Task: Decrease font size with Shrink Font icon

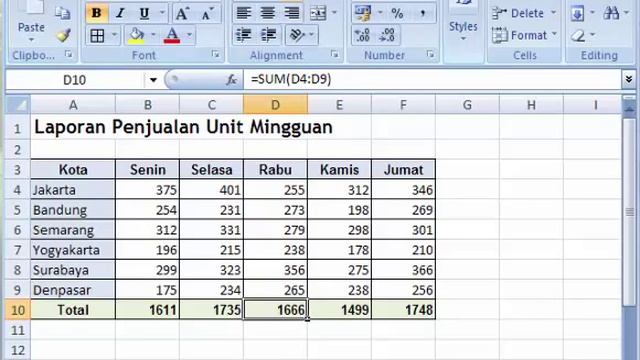Action: 207,15
